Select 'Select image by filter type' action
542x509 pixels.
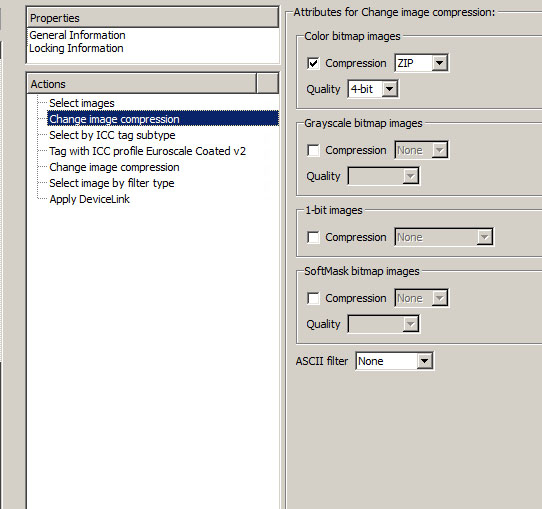coord(112,183)
